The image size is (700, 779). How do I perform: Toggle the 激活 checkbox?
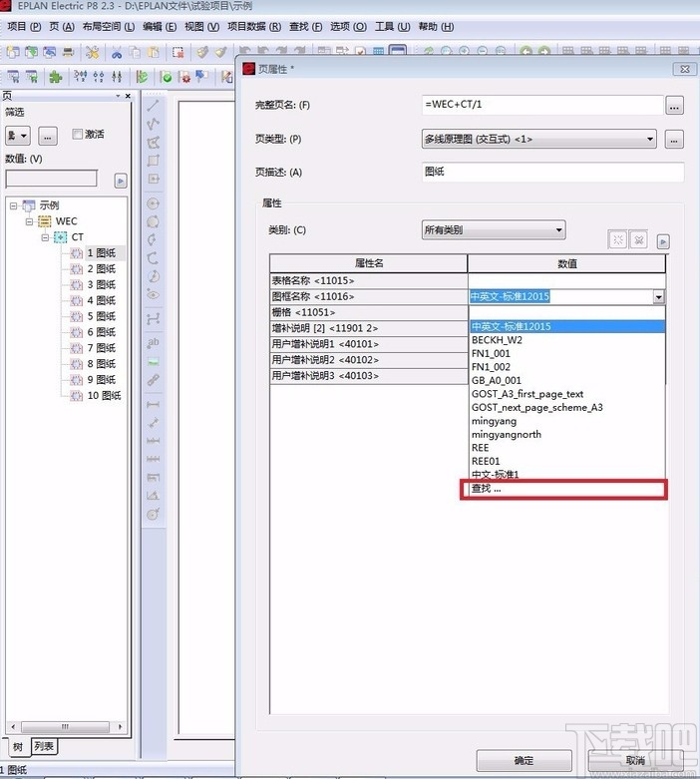(77, 134)
